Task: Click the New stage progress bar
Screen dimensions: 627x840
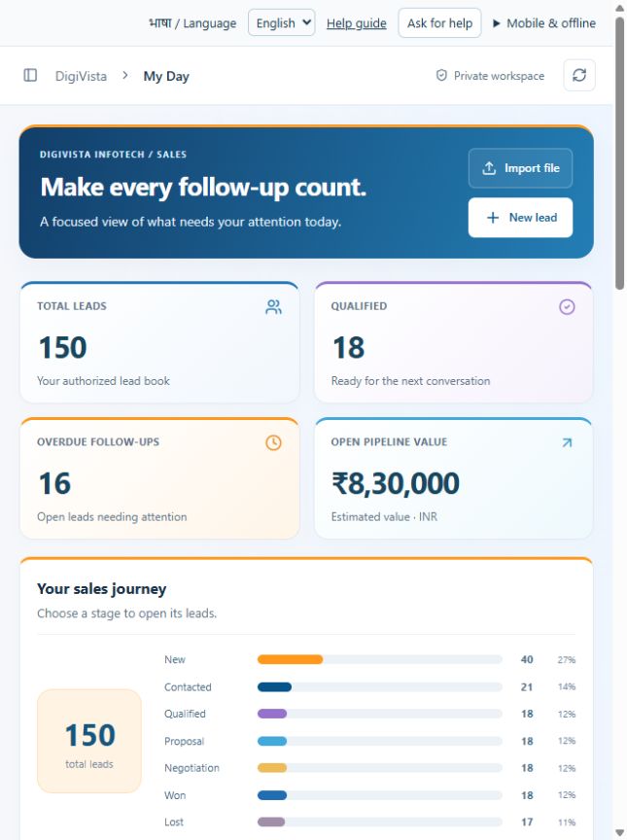Action: (x=380, y=659)
